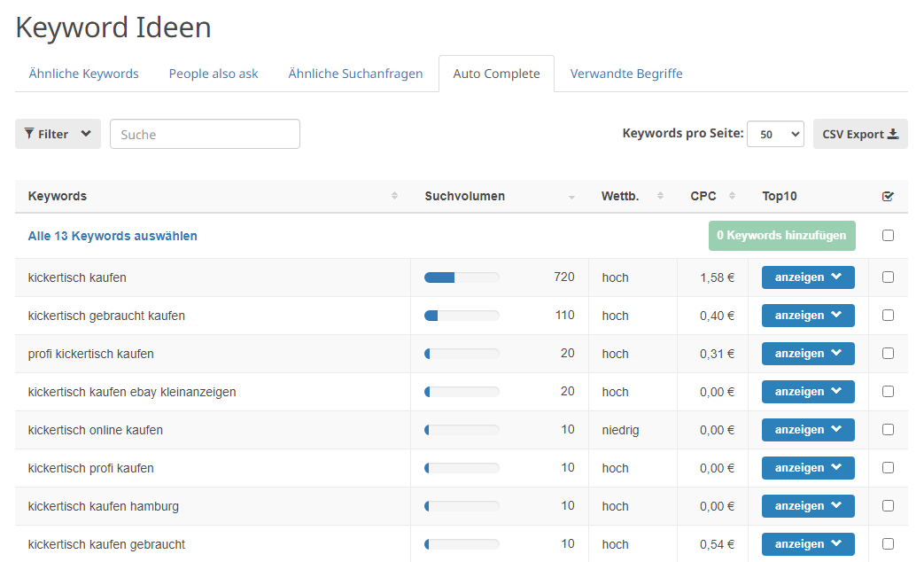Screen dimensions: 924x562
Task: Open anzeigen for kickertisch kaufen hamburg
Action: coord(808,506)
